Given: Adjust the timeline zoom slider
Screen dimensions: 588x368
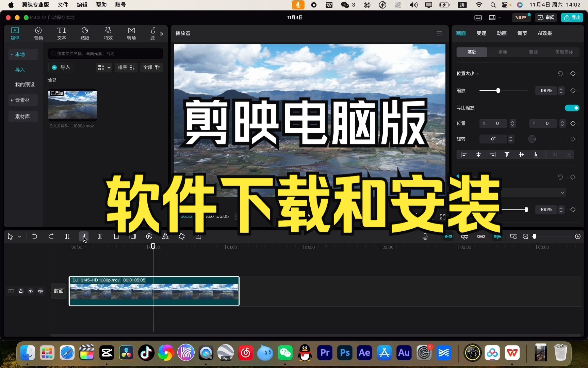Looking at the screenshot, I should (x=534, y=236).
